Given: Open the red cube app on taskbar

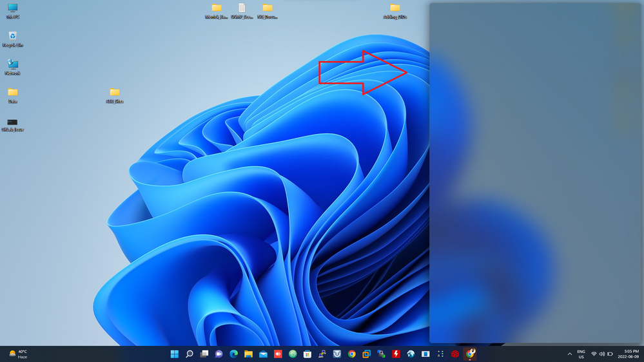Looking at the screenshot, I should tap(455, 354).
